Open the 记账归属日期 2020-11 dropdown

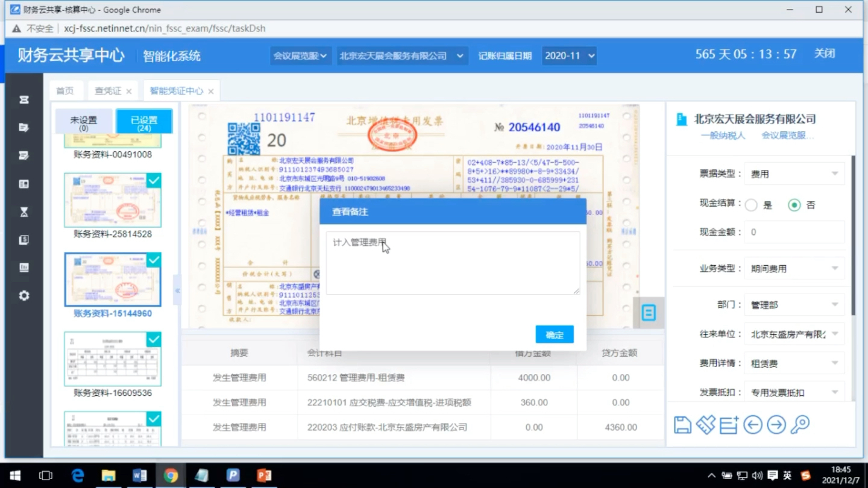tap(569, 55)
